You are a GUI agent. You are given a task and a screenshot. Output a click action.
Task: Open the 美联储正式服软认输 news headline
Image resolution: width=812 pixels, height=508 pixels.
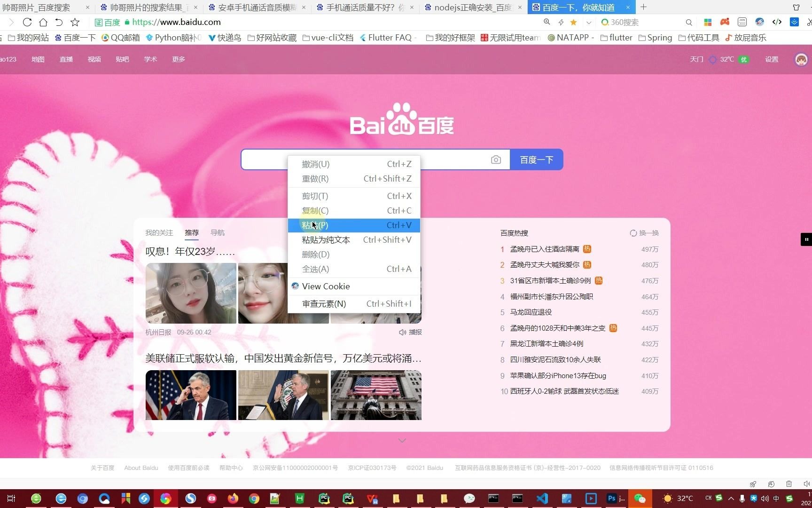(283, 358)
